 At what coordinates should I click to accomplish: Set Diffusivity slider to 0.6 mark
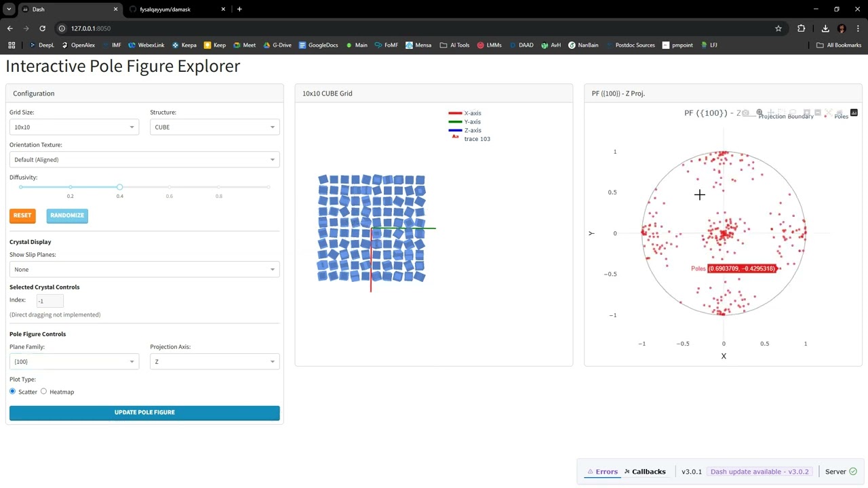click(x=170, y=187)
